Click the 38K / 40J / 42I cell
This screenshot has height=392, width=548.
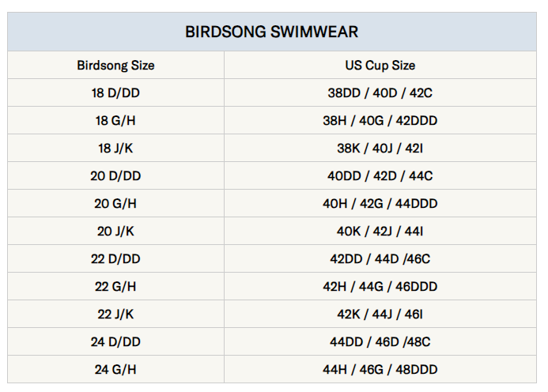[x=380, y=148]
